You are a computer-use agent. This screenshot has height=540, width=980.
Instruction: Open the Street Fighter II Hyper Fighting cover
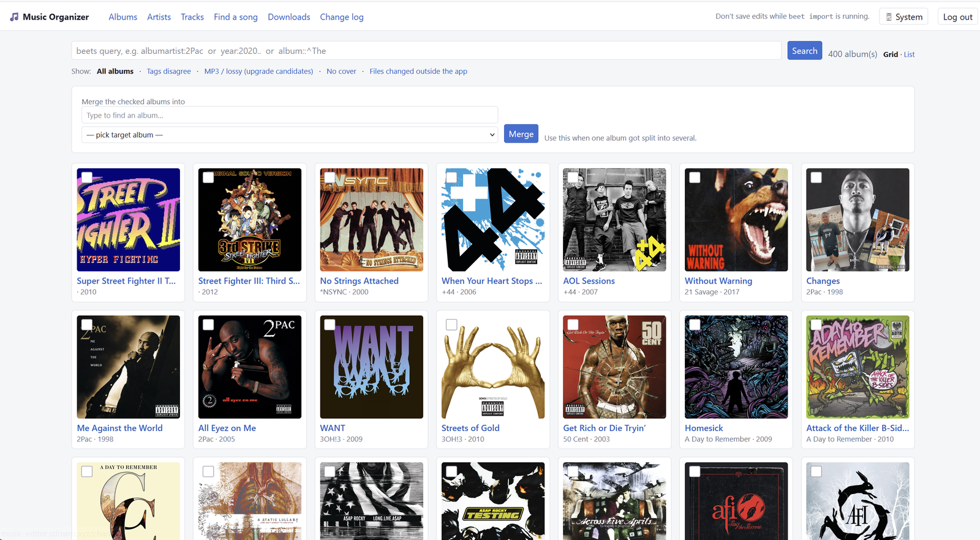point(129,220)
